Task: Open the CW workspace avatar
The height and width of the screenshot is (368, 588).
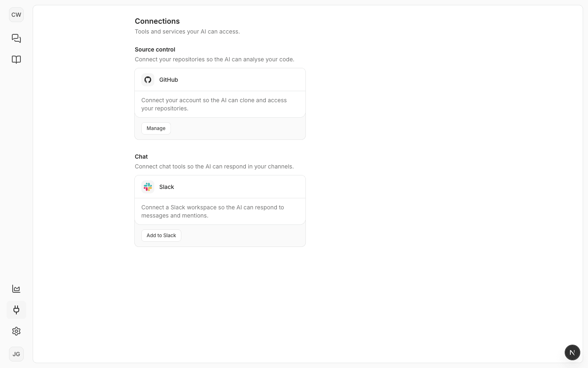Action: coord(16,15)
